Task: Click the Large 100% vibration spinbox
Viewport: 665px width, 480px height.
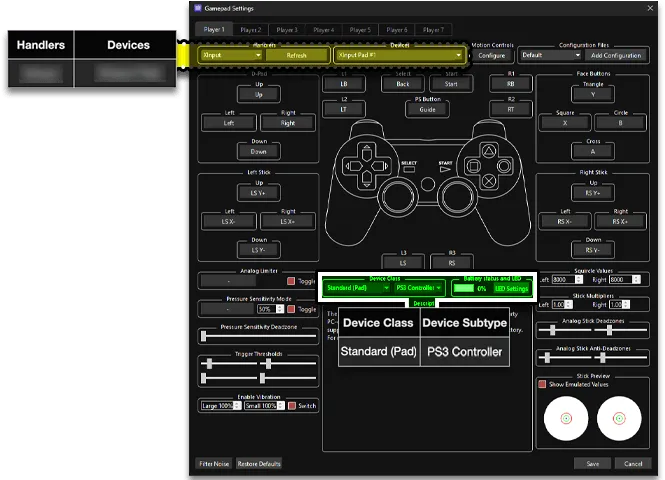Action: click(x=221, y=406)
